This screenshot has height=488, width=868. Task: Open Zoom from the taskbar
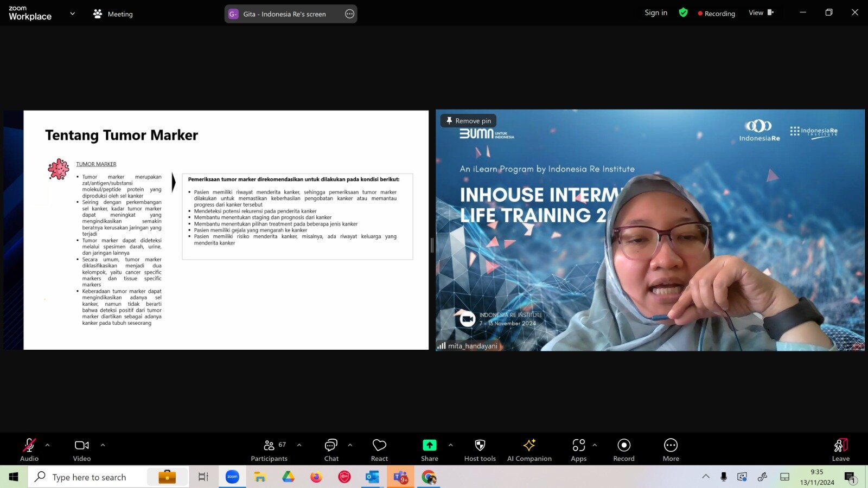(232, 477)
